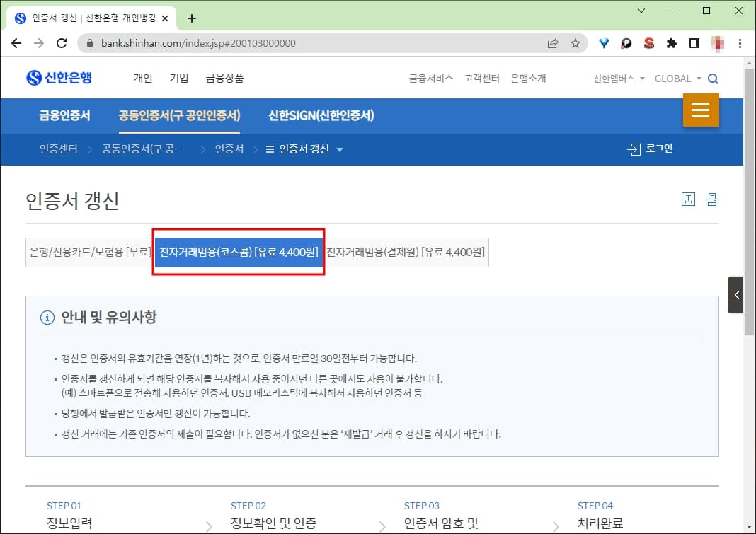
Task: Open the 고객센터 customer center link
Action: (480, 79)
